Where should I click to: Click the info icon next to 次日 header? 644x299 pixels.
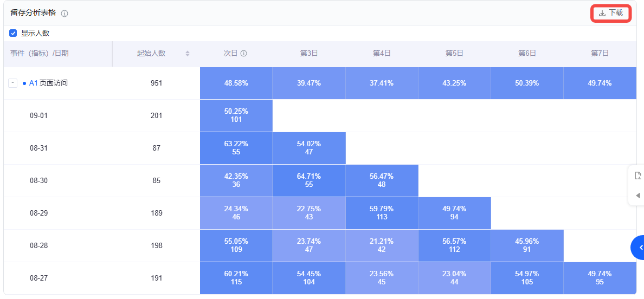[244, 54]
